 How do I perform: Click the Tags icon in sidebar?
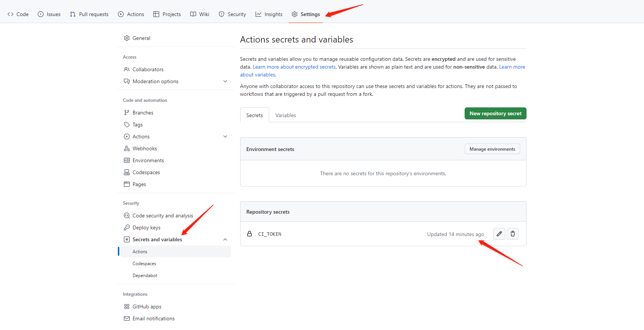click(127, 125)
